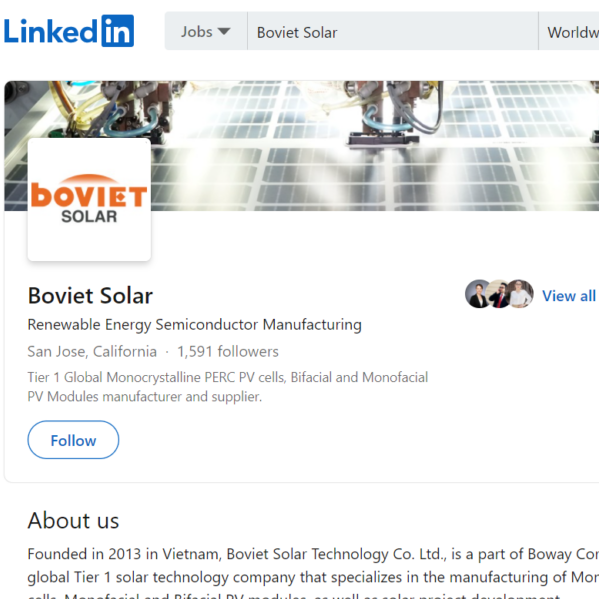Click the LinkedIn logo
The image size is (599, 599).
click(x=69, y=31)
